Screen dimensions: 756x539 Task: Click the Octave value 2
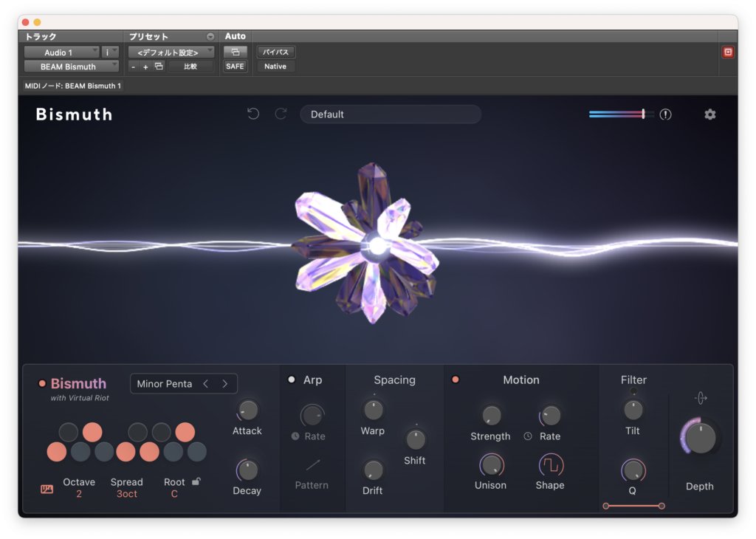[x=78, y=494]
